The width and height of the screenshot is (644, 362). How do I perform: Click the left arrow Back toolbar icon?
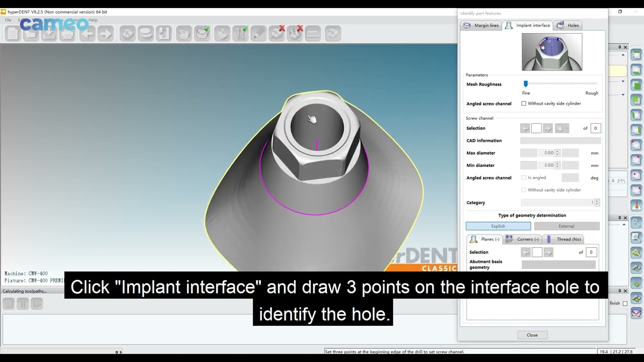[x=87, y=34]
